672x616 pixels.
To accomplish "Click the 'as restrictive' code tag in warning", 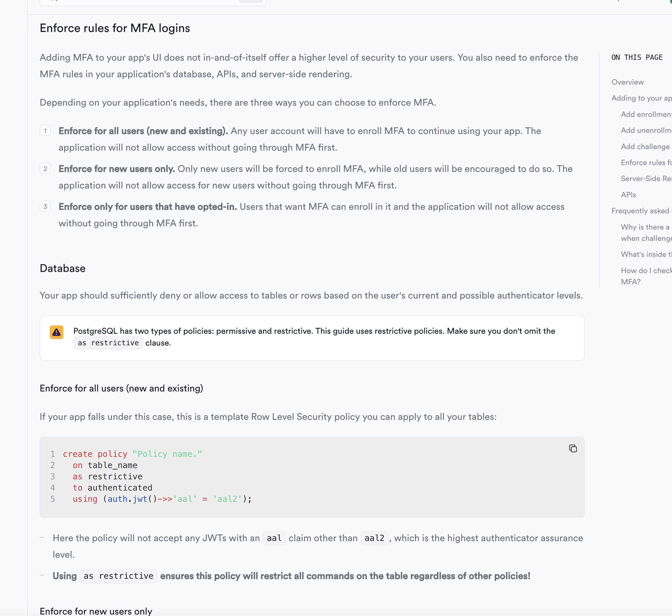I will point(108,343).
